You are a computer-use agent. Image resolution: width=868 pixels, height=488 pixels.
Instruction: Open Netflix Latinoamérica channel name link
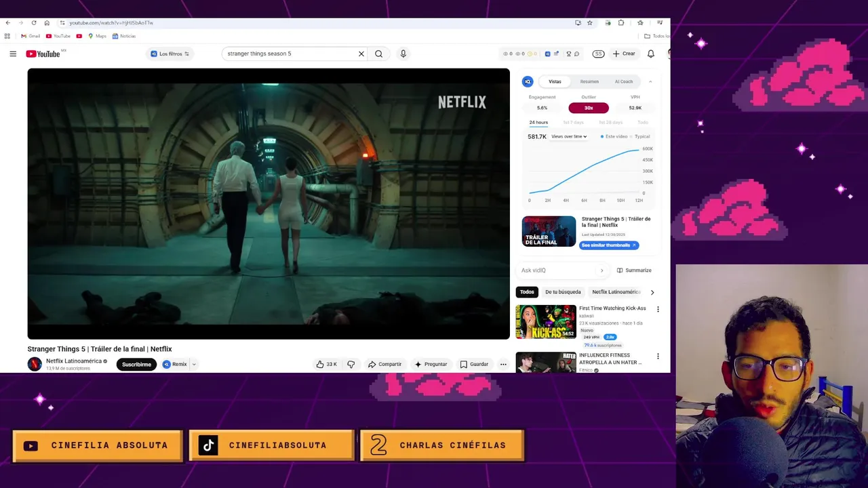coord(74,361)
